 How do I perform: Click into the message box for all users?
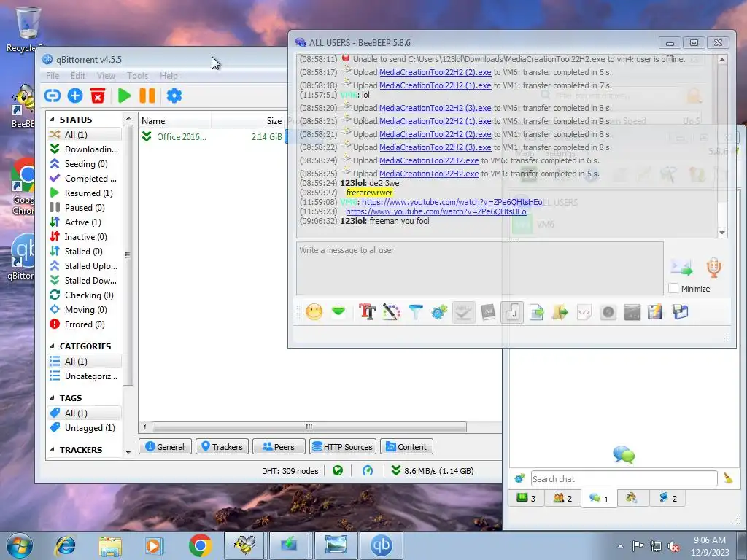click(x=480, y=268)
